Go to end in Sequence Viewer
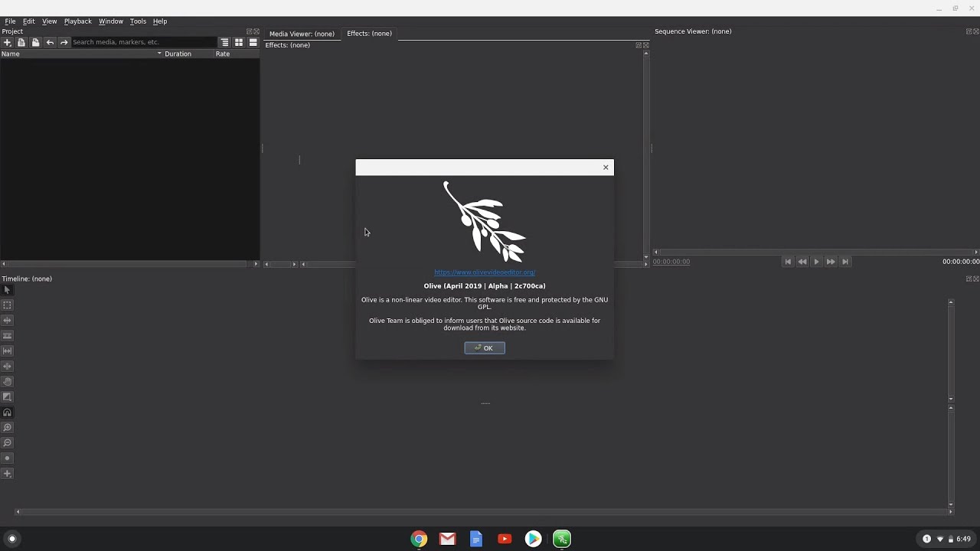Screen dimensions: 980x551 pyautogui.click(x=845, y=262)
